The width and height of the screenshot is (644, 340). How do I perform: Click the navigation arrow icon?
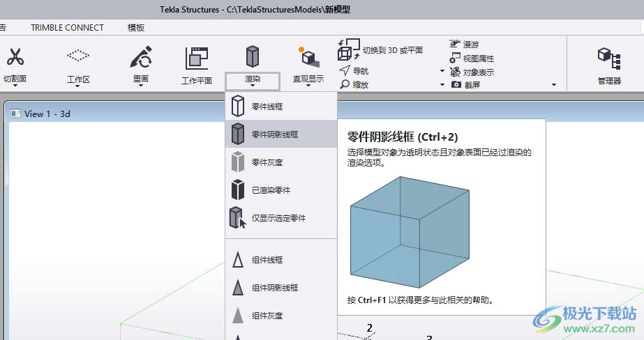pos(345,70)
